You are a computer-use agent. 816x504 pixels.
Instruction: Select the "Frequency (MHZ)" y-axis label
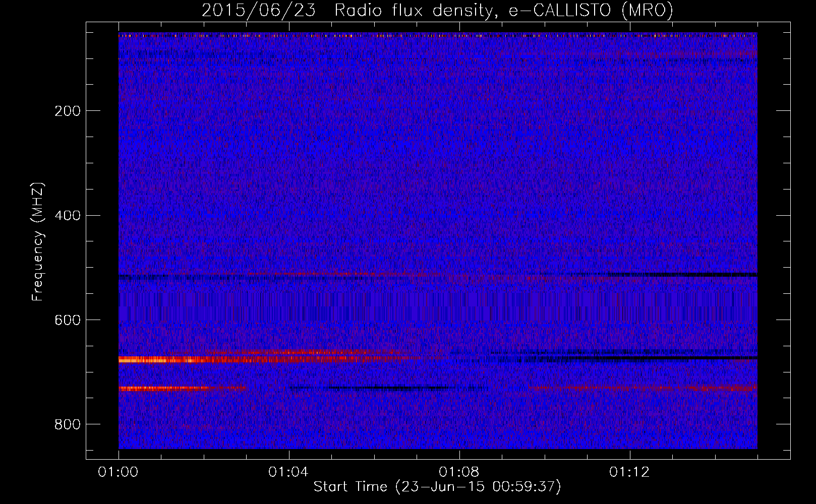(x=38, y=241)
